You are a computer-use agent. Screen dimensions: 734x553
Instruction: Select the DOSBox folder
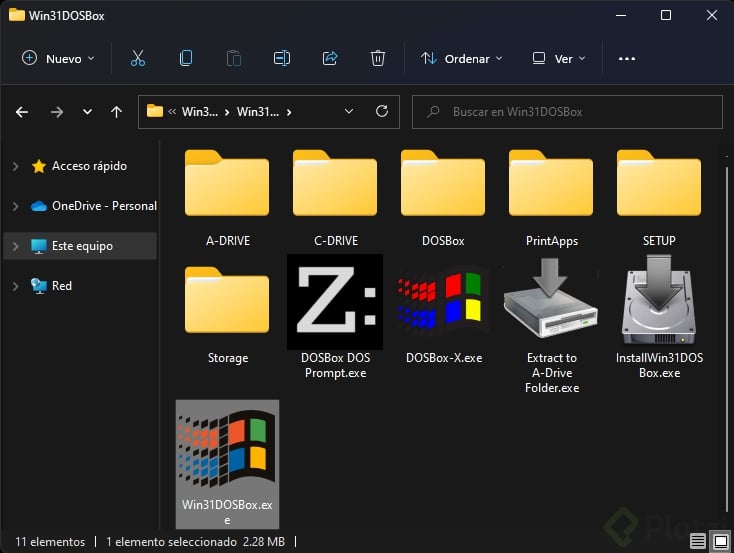click(x=443, y=199)
